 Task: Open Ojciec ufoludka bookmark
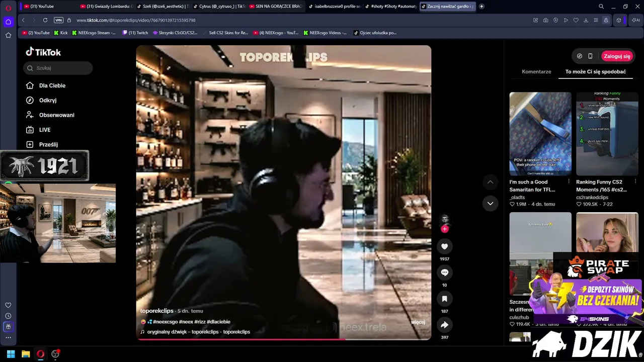[x=375, y=33]
